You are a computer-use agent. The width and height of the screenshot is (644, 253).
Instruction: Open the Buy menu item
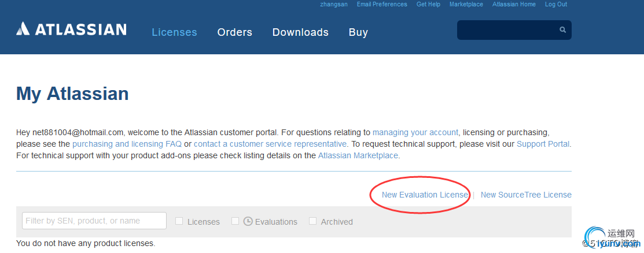click(x=358, y=32)
